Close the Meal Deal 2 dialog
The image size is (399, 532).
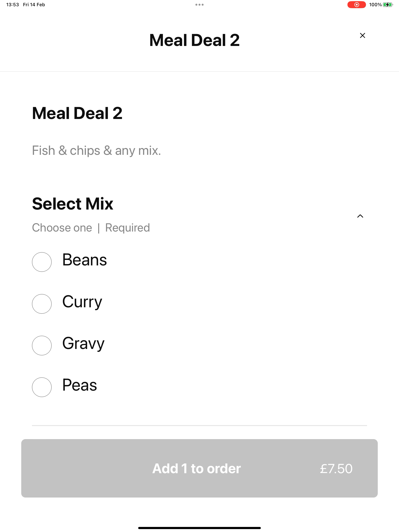click(x=362, y=36)
